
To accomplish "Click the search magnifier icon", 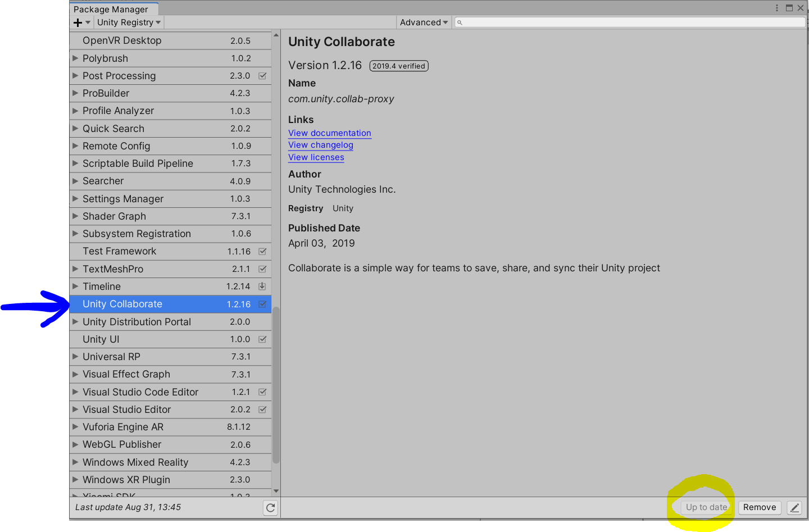I will point(459,22).
